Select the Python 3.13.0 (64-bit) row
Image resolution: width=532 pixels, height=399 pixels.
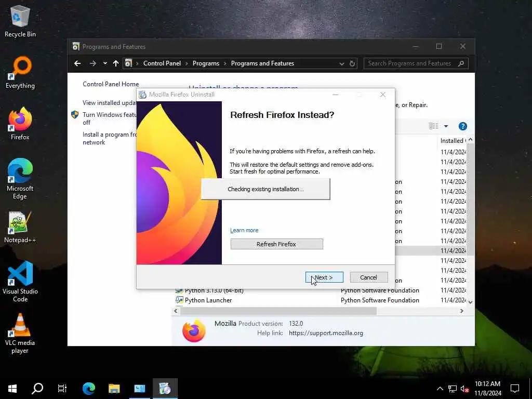[x=321, y=291]
